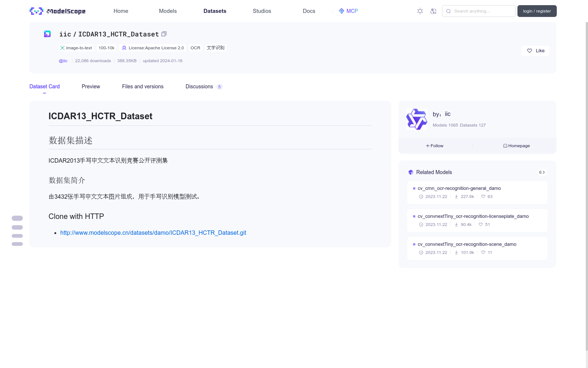Select the Dataset Card tab
The height and width of the screenshot is (368, 588).
click(x=44, y=86)
